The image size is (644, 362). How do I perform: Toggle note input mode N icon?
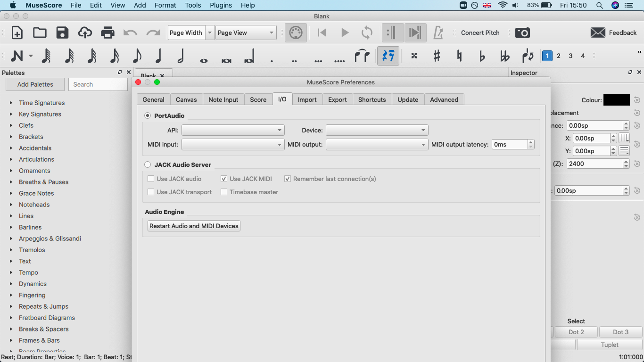(17, 56)
